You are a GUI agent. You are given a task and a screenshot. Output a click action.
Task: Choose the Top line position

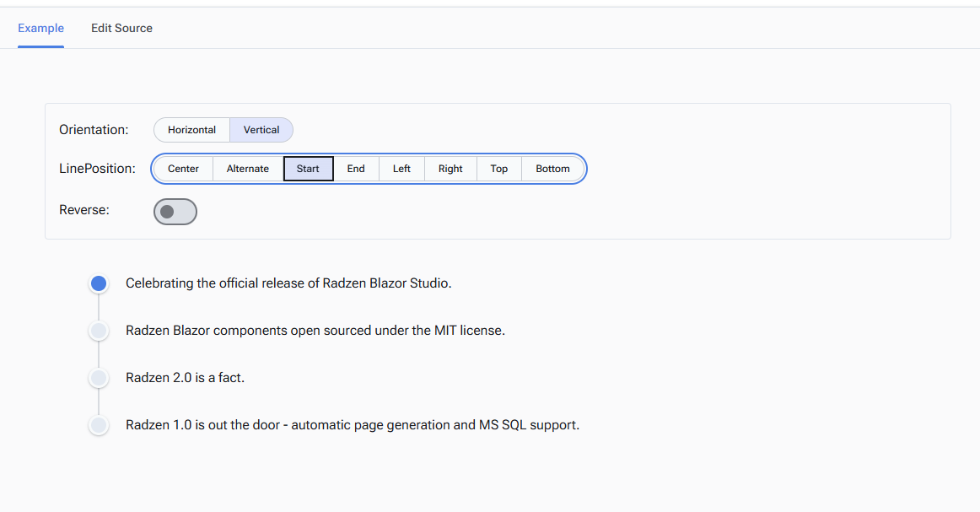pyautogui.click(x=498, y=169)
